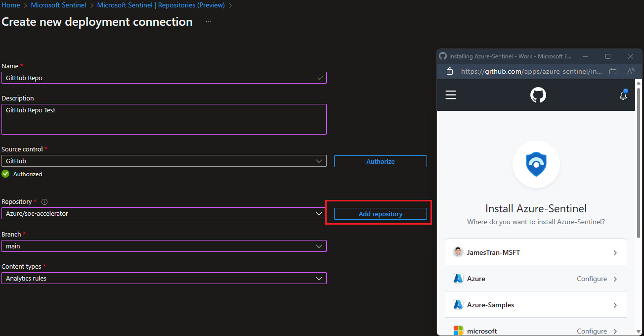Open GitHub notifications via the bell icon
The image size is (644, 336).
click(x=623, y=95)
